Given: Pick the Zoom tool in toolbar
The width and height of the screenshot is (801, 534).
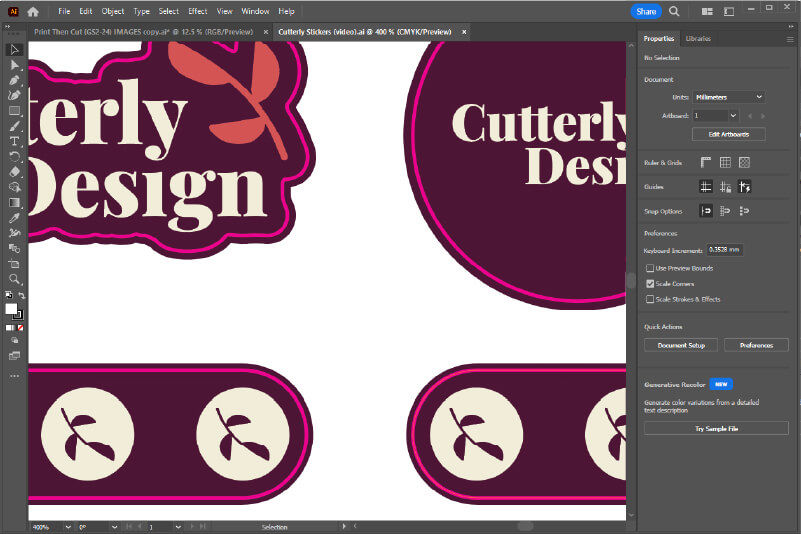Looking at the screenshot, I should [14, 279].
